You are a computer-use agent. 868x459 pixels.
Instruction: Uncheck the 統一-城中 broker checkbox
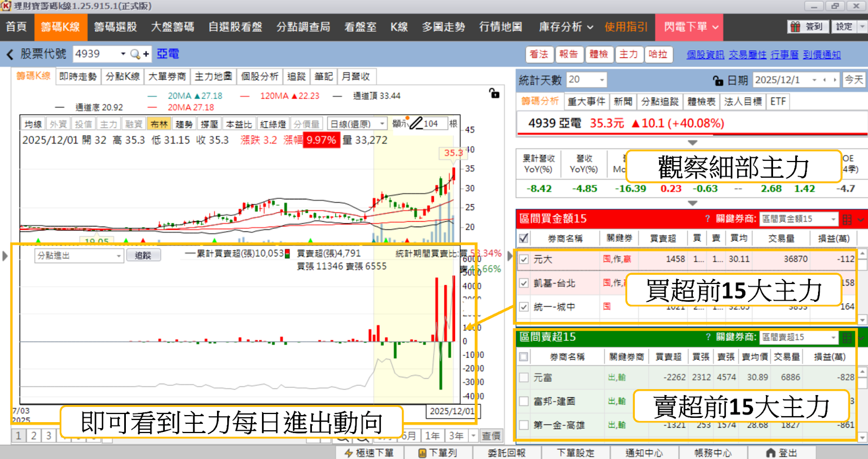[x=524, y=307]
